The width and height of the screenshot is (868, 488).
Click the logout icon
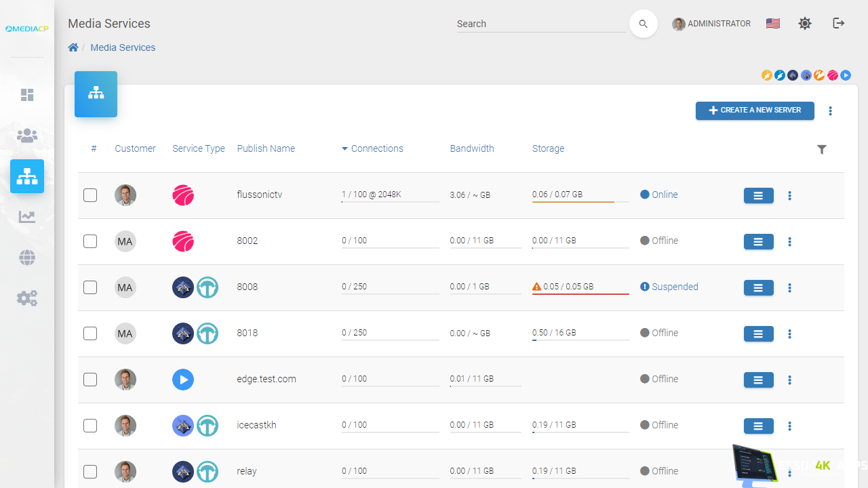(x=839, y=24)
